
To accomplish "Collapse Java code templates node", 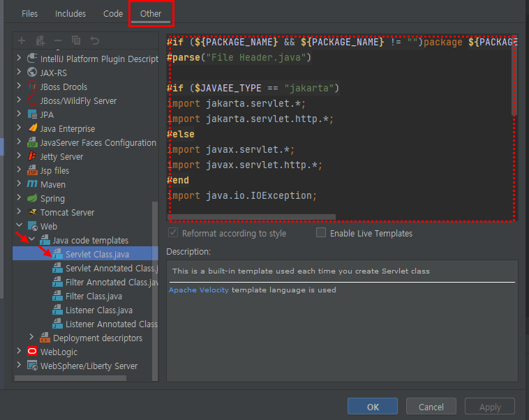I will [32, 239].
